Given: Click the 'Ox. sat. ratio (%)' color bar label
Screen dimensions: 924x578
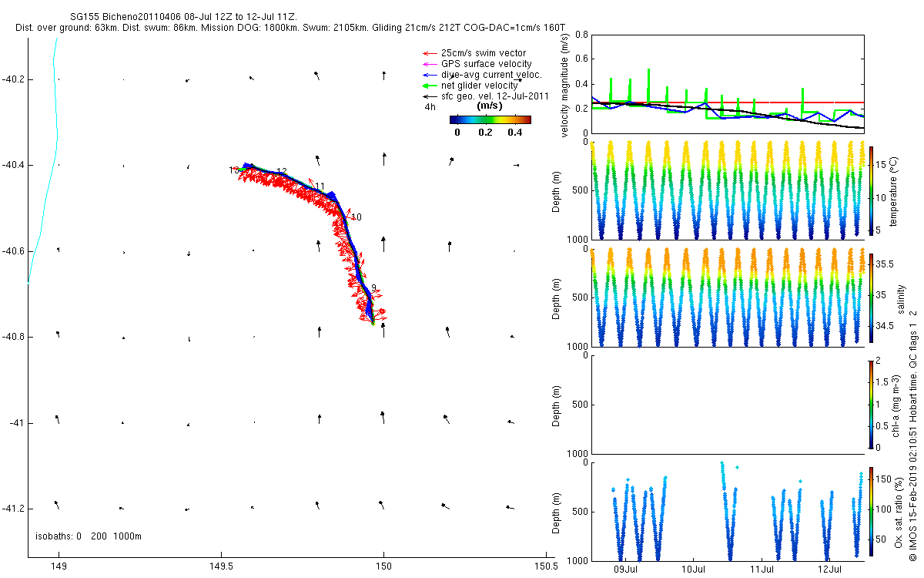Looking at the screenshot, I should coord(898,512).
